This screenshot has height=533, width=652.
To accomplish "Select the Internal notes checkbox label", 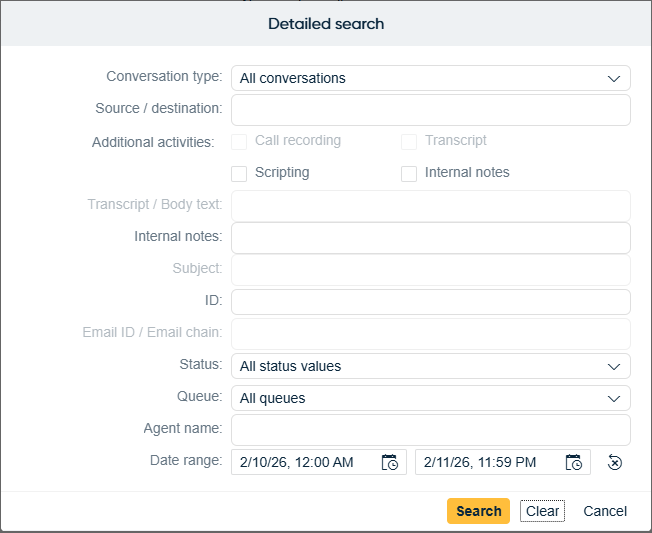I will (467, 172).
